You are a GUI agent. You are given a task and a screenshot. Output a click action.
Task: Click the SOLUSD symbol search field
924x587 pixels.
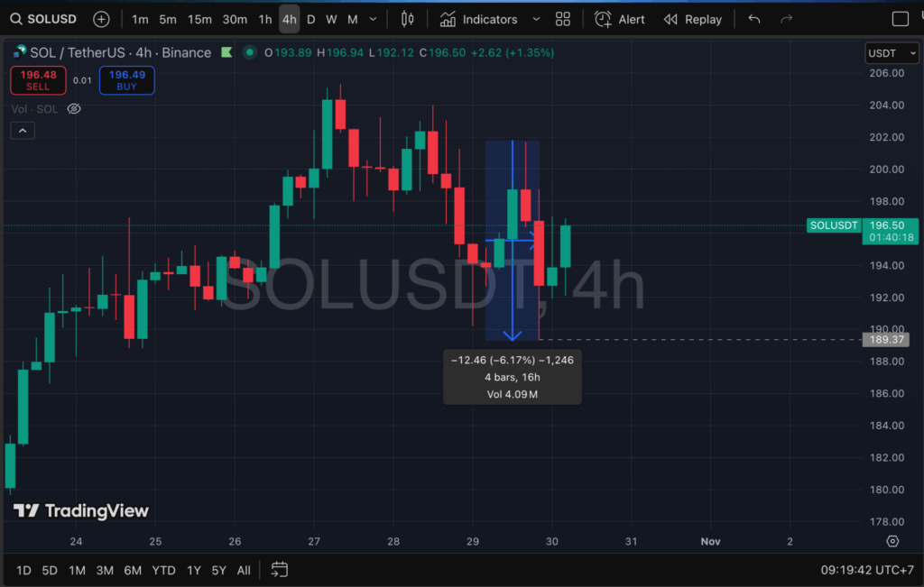click(x=45, y=19)
